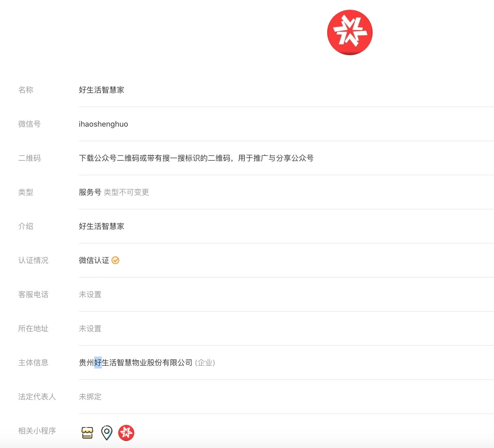This screenshot has width=494, height=448.
Task: Click the 类型 field label
Action: pyautogui.click(x=26, y=192)
